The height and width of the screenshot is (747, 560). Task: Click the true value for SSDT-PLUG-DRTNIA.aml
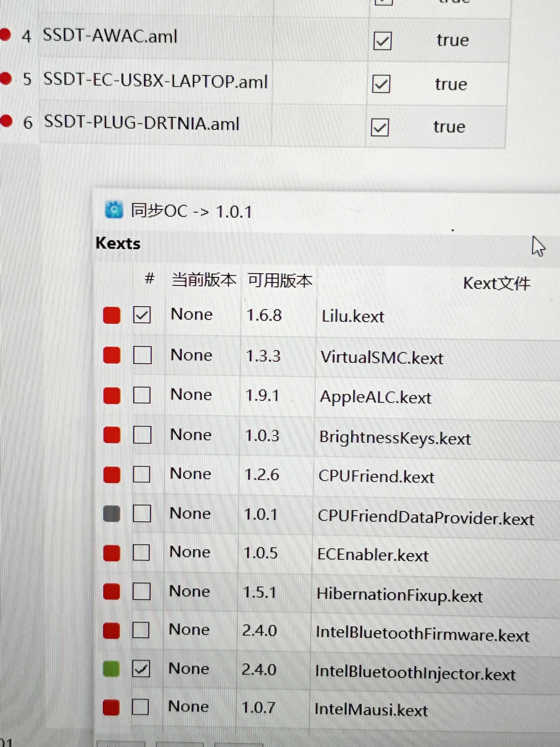(x=449, y=127)
